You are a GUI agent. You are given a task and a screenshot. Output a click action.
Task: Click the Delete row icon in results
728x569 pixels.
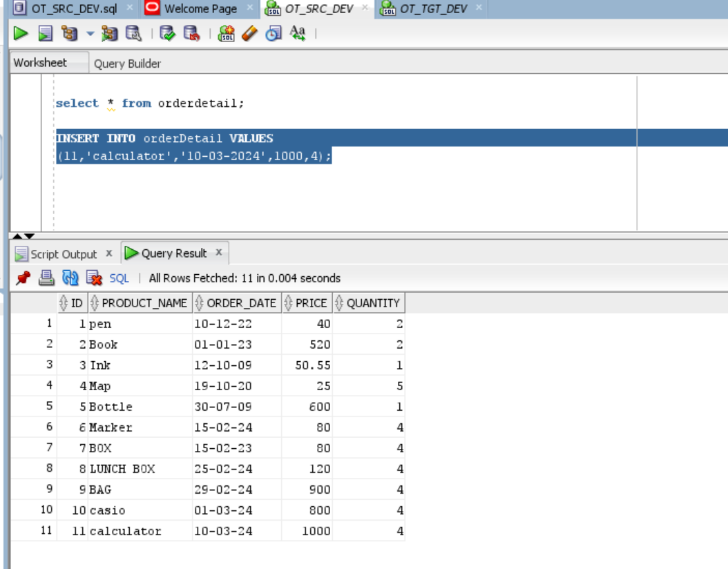[94, 278]
